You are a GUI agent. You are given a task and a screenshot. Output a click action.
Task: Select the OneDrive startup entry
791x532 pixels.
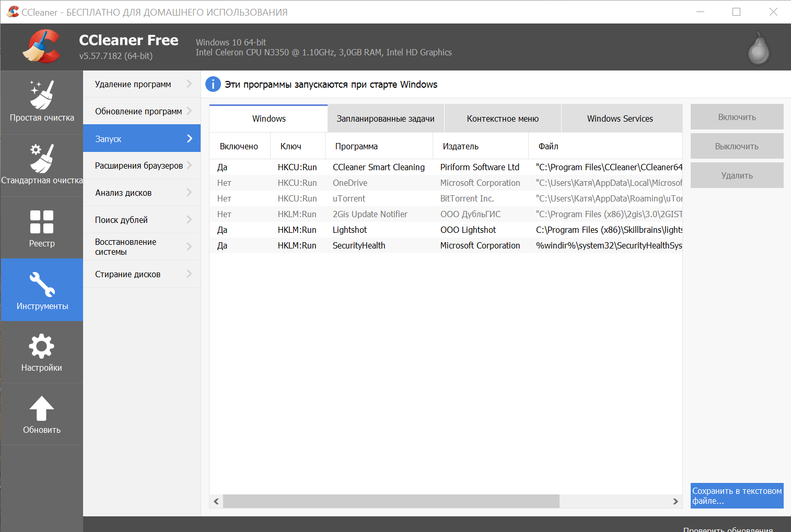click(446, 183)
